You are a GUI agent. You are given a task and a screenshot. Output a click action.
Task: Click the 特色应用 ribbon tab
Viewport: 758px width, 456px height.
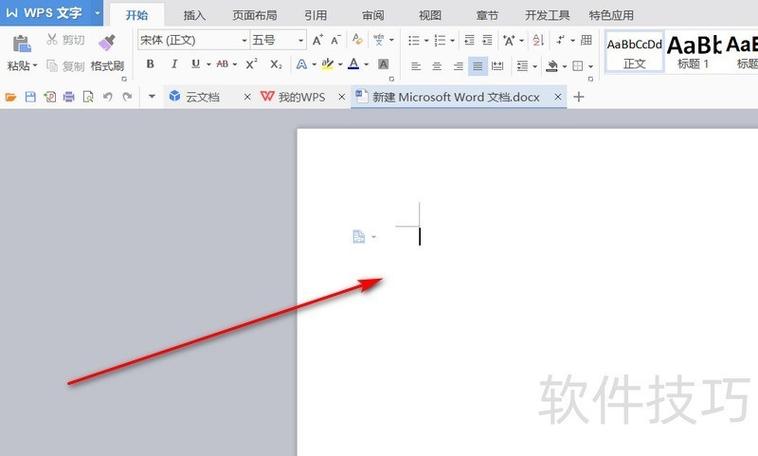point(611,15)
